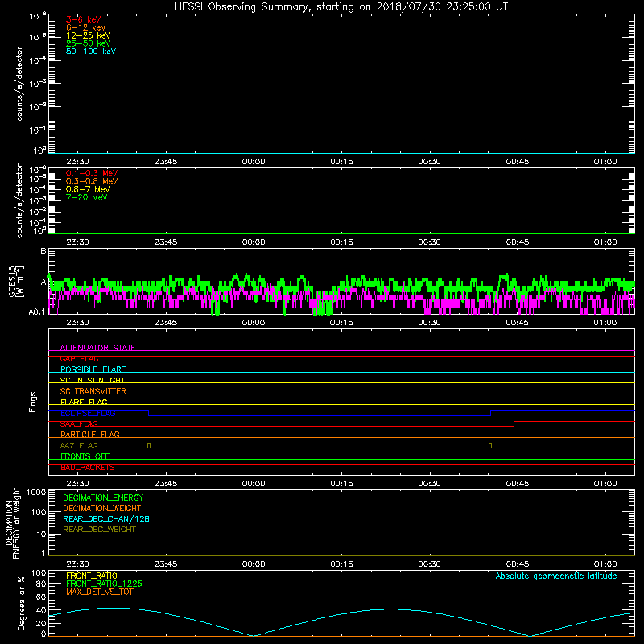Image resolution: width=644 pixels, height=644 pixels.
Task: Click the first AAZ_FLAG pulse marker
Action: pyautogui.click(x=149, y=445)
